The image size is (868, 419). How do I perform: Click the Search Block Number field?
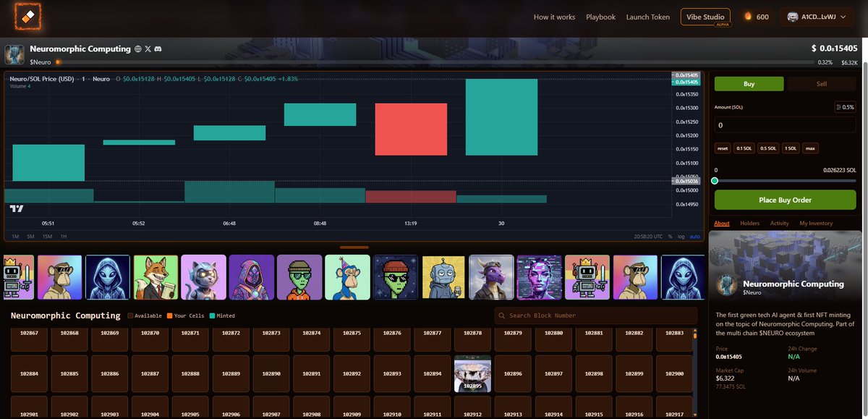pos(596,316)
